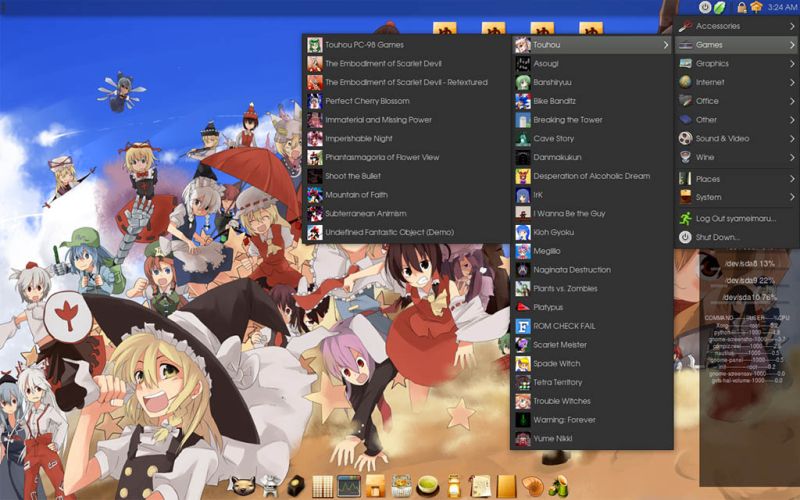Click the lantern icon in the dock
800x500 pixels.
[454, 486]
